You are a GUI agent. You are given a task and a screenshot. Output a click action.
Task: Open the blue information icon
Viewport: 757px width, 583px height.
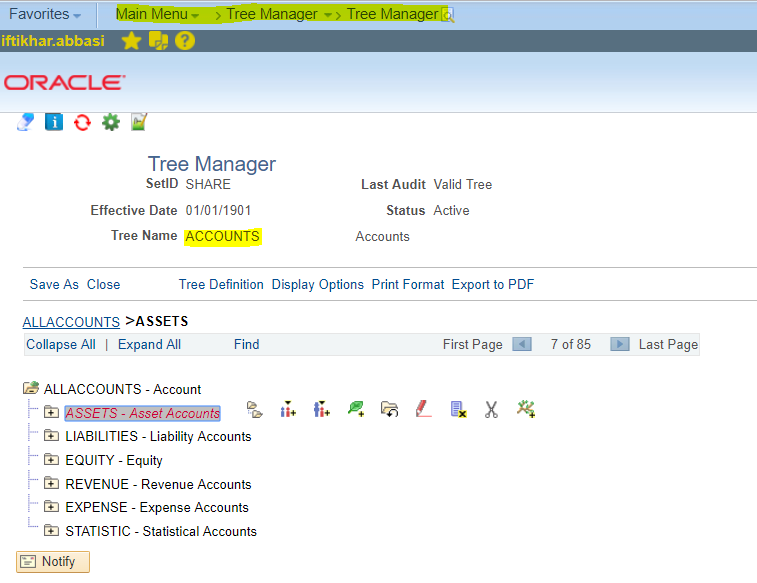(x=54, y=122)
